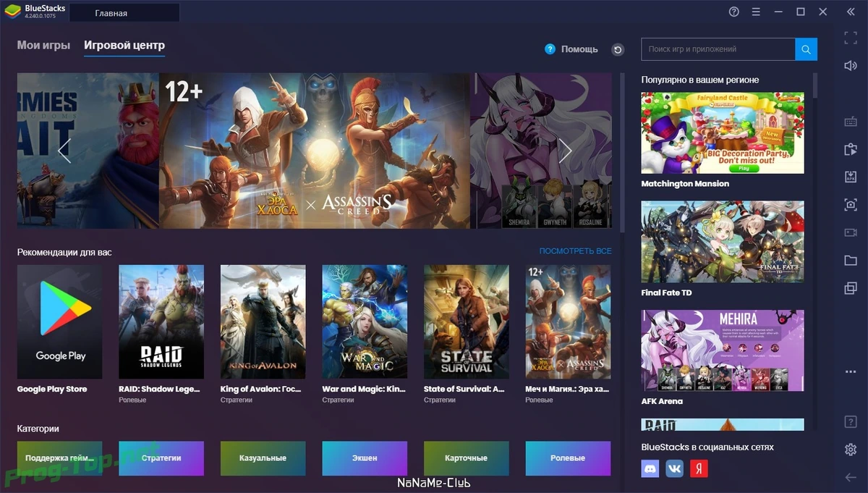Click the Assassin's Creed center banner

tap(314, 151)
